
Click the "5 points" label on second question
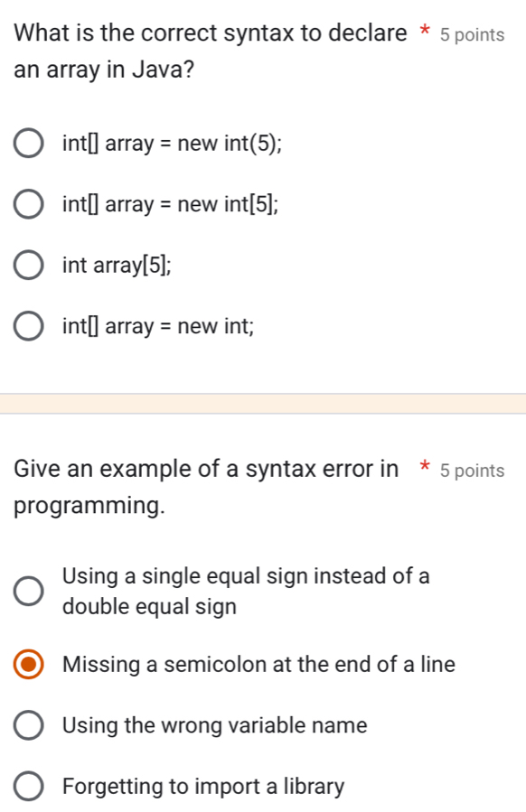click(474, 471)
